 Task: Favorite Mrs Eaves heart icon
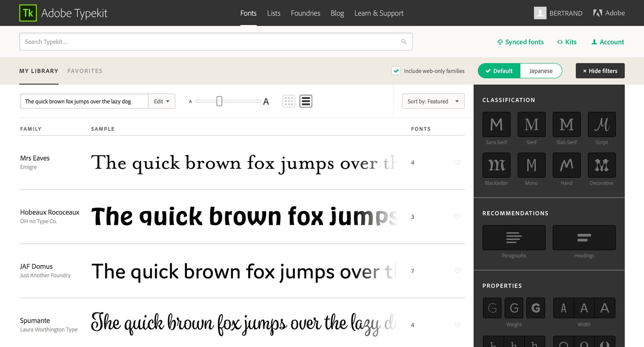(x=457, y=162)
